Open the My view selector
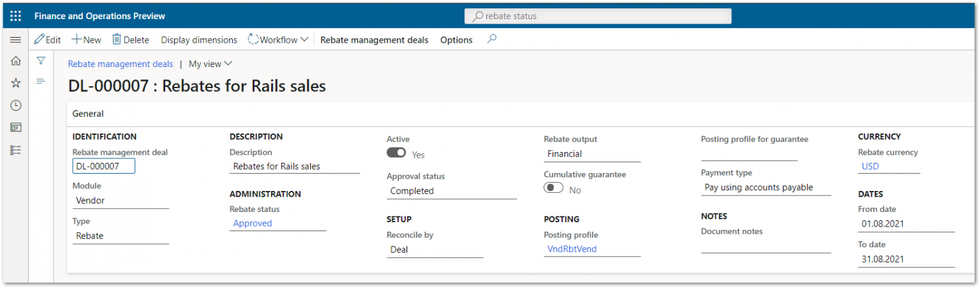980x288 pixels. [x=211, y=64]
